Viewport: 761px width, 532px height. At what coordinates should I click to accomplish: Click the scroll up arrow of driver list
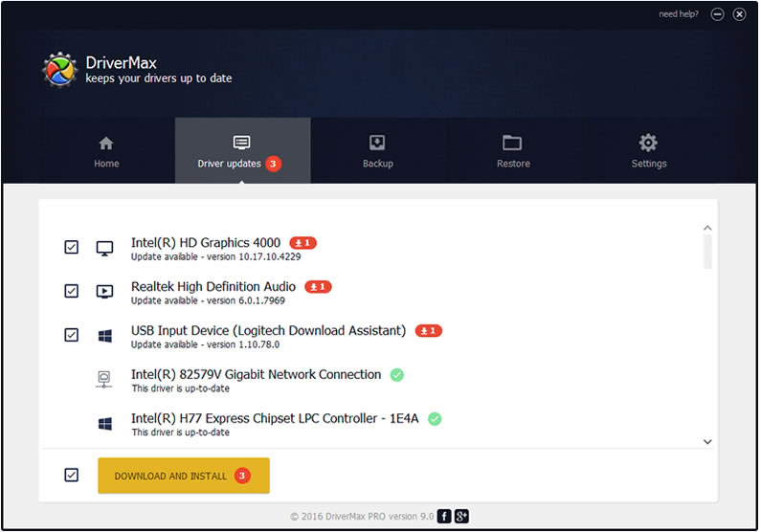[x=707, y=228]
